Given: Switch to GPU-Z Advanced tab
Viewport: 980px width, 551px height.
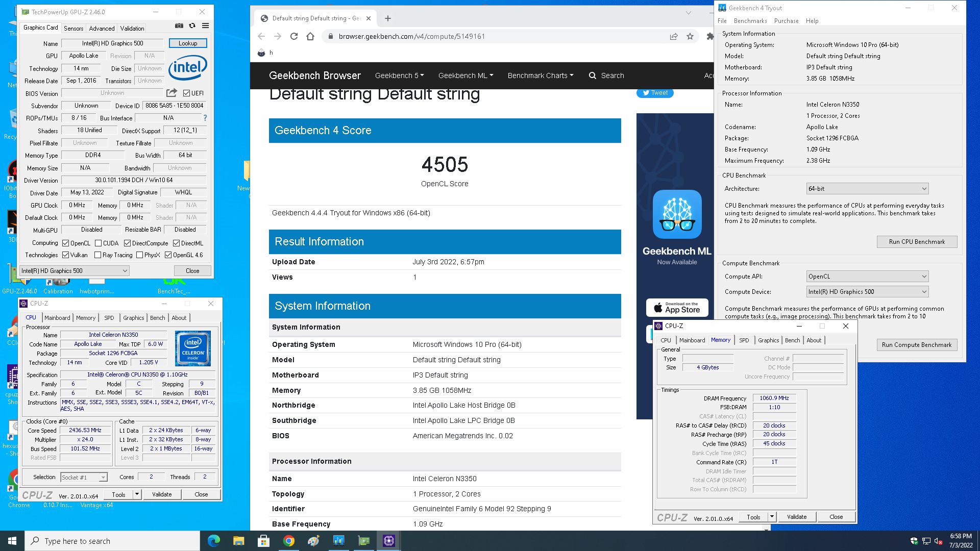Looking at the screenshot, I should click(x=102, y=29).
